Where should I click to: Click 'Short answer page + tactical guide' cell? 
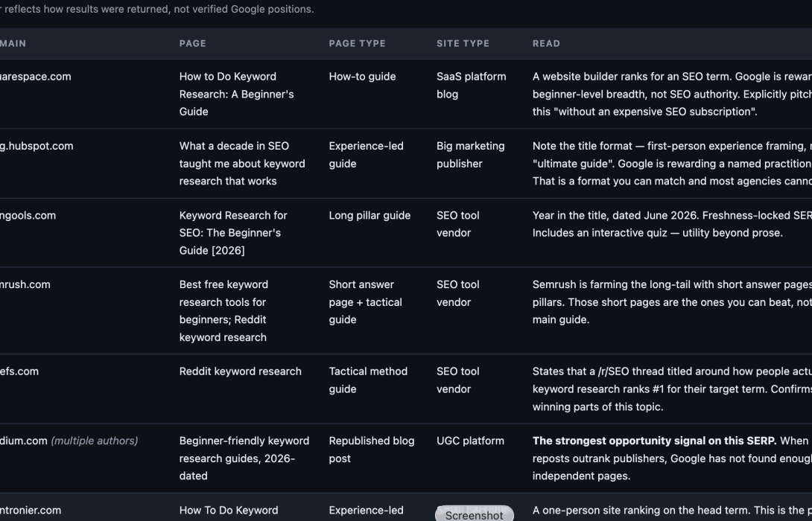366,302
